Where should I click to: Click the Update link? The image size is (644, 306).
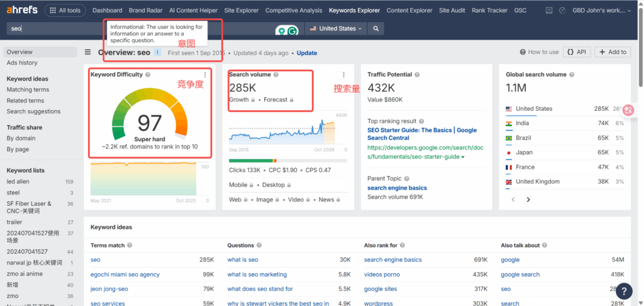(x=307, y=53)
